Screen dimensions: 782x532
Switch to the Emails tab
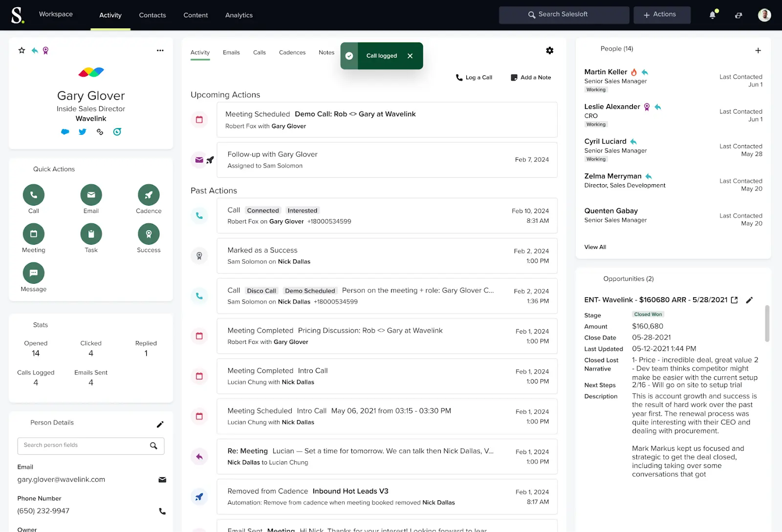click(231, 52)
